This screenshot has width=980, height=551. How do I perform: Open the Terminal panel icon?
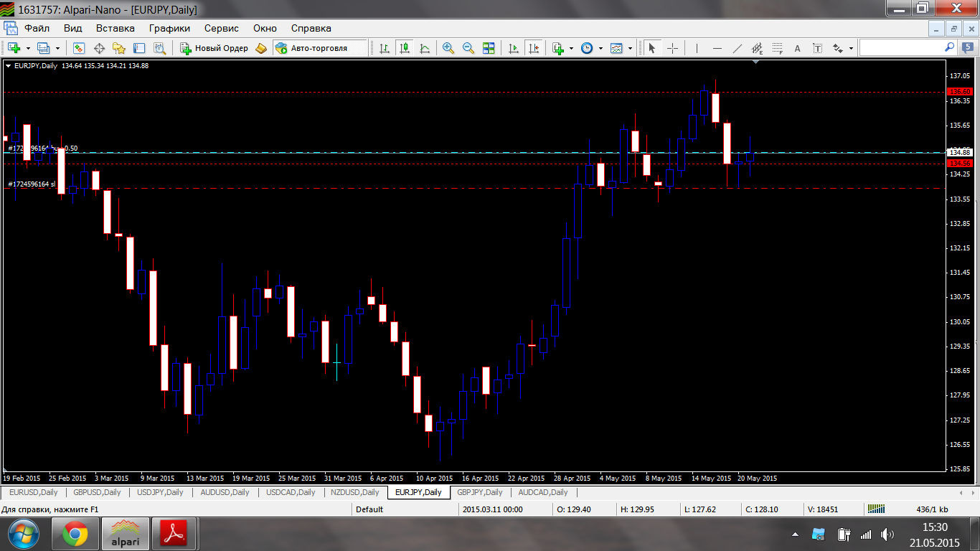tap(139, 48)
